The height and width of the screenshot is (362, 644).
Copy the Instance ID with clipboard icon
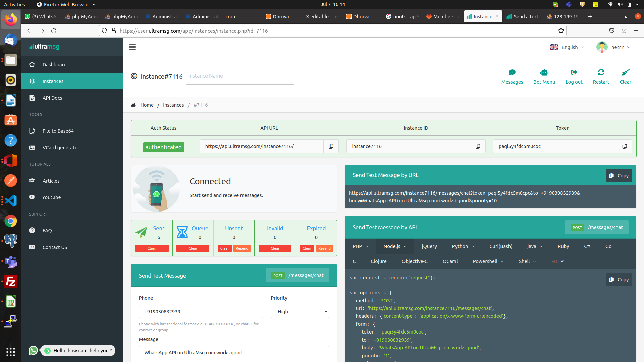[x=478, y=146]
